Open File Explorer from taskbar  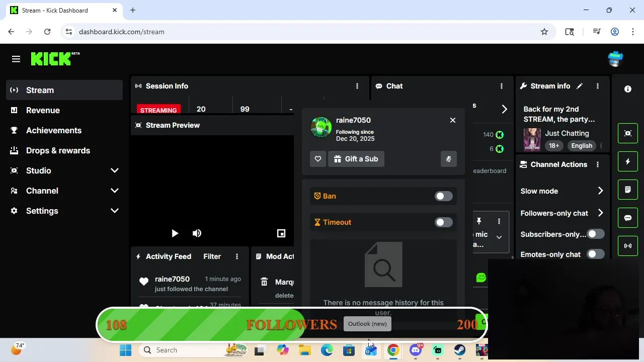pos(305,350)
